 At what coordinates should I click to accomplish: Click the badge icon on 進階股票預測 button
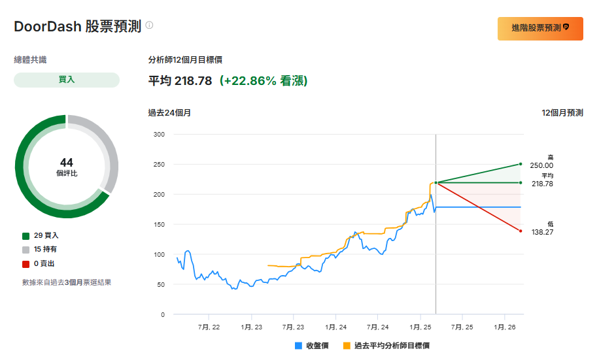[566, 27]
